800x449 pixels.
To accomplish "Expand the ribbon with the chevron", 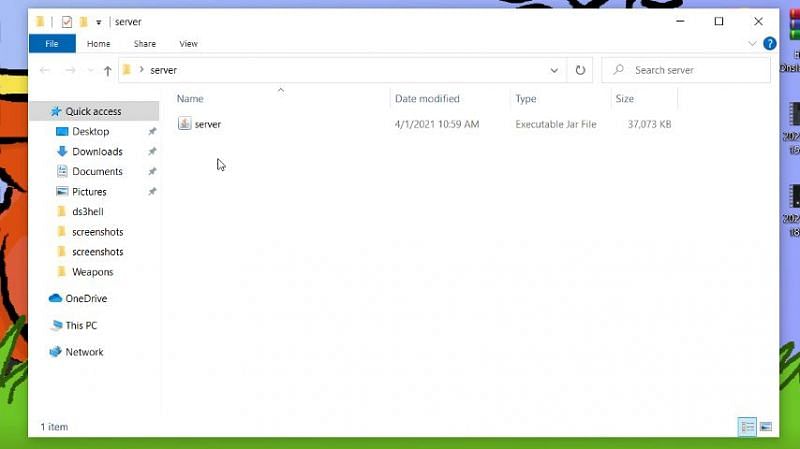I will tap(753, 44).
